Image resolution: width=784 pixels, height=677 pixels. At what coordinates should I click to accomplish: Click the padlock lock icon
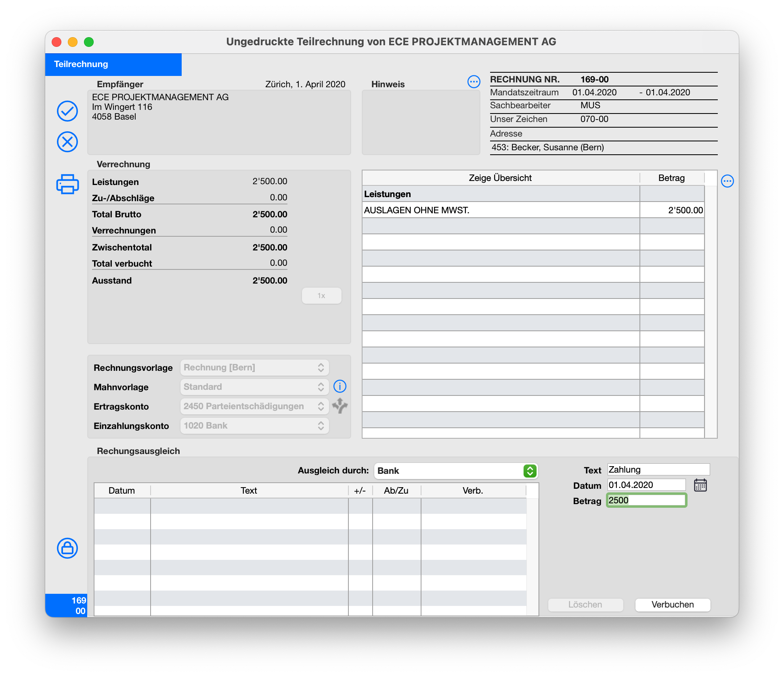67,548
